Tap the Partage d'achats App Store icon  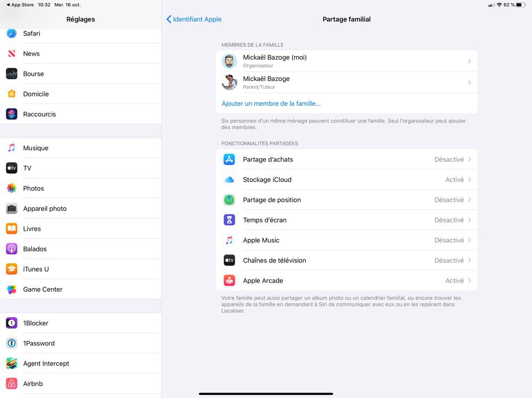229,159
